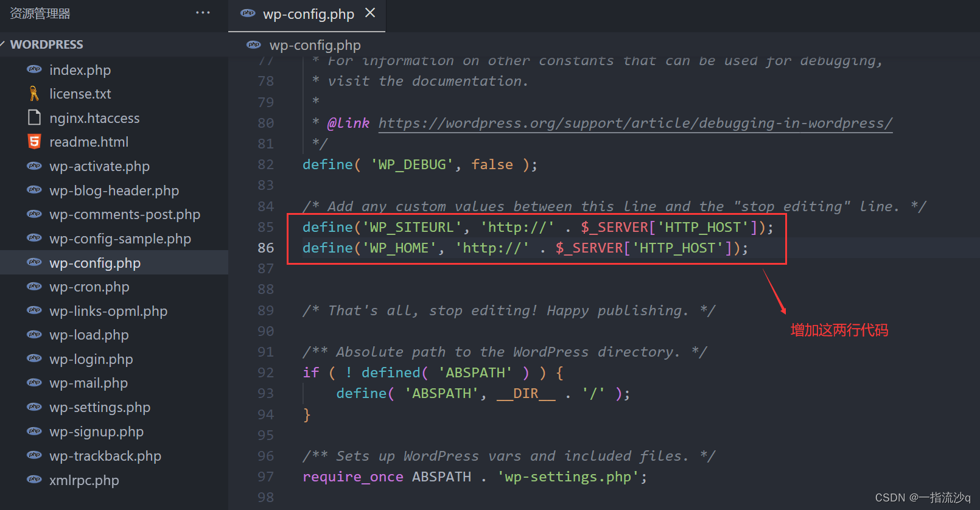Place cursor on WP_HOME define line
Screen dimensions: 980x510
525,248
